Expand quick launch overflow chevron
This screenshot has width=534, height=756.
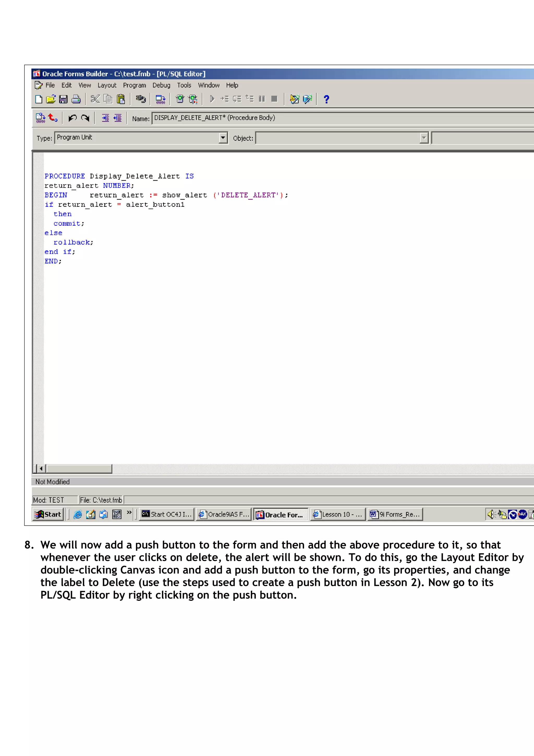click(129, 512)
